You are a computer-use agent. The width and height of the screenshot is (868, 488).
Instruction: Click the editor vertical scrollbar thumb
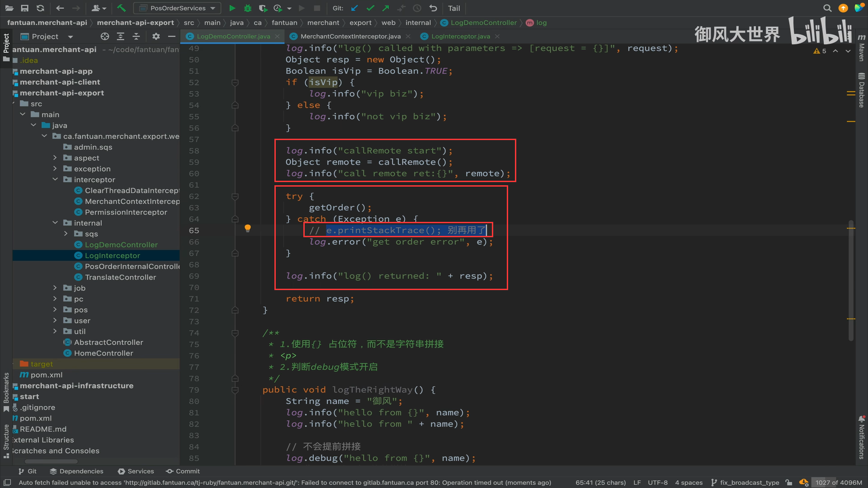[851, 280]
